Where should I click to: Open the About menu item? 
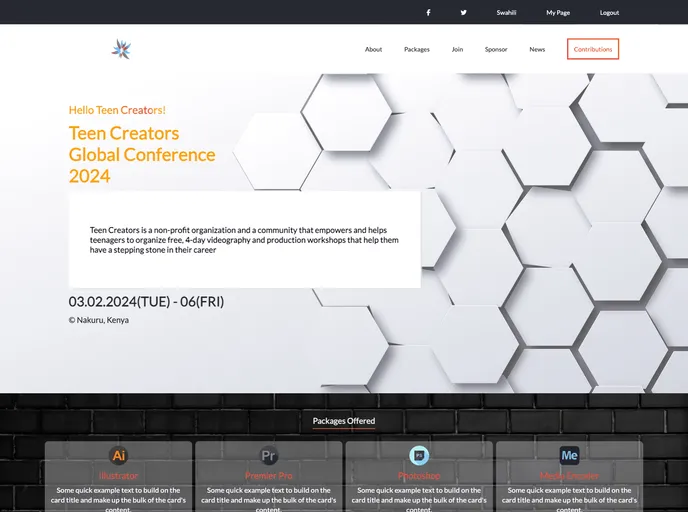tap(373, 49)
